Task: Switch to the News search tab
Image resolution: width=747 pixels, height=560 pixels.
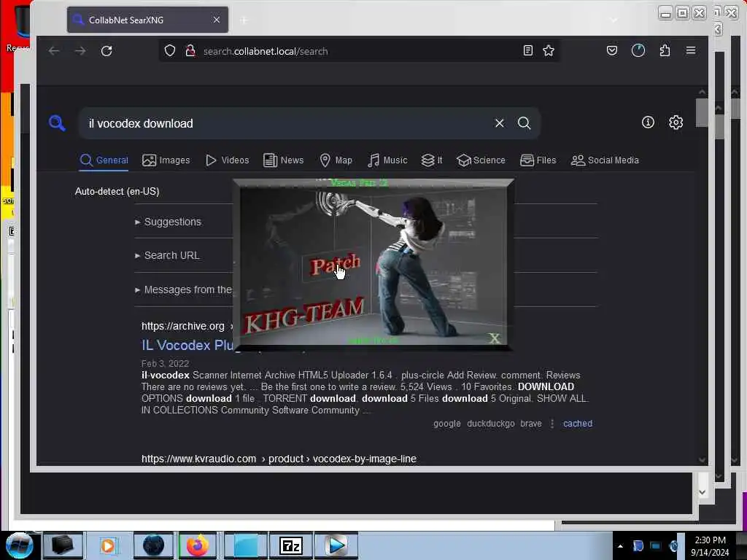Action: pyautogui.click(x=284, y=160)
